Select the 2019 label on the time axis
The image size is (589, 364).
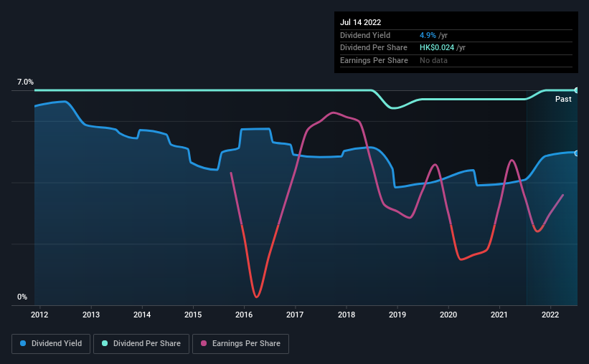397,315
